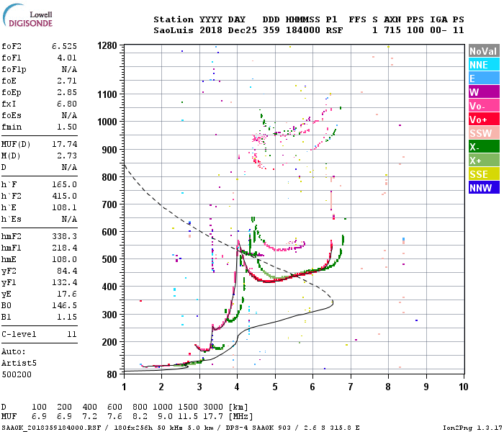Click the fxI value 6.80

67,104
